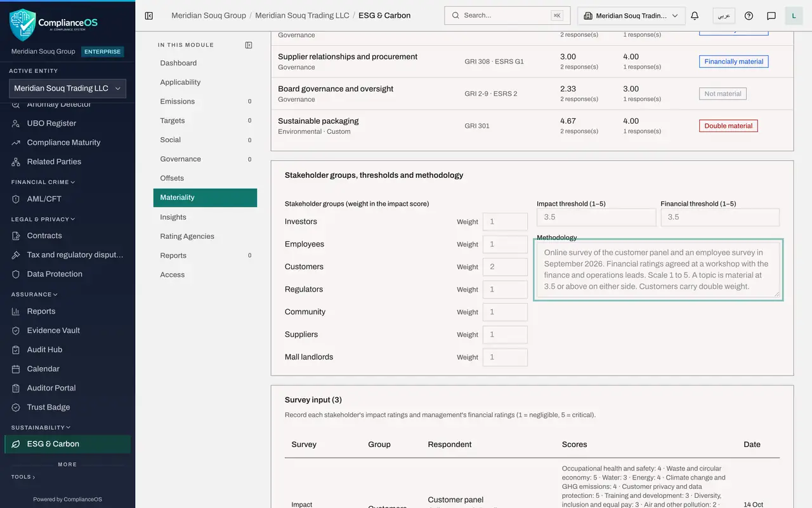Open the user avatar L
812x508 pixels.
(794, 15)
